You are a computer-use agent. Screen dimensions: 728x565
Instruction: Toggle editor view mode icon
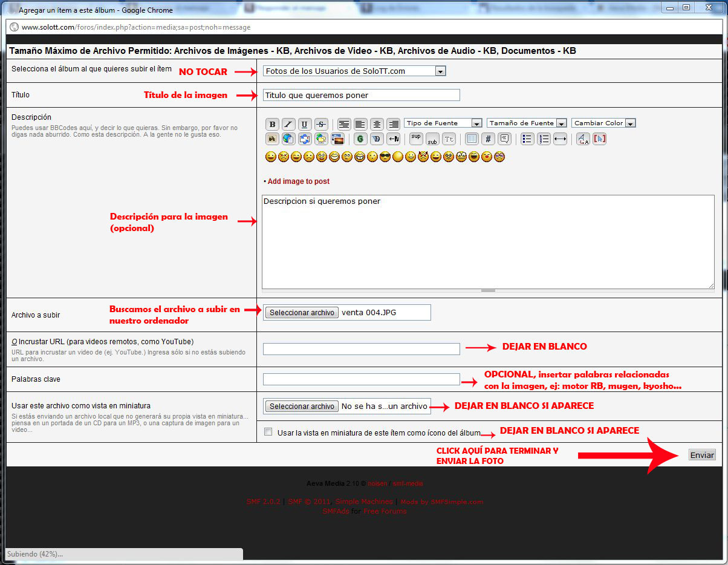[599, 139]
